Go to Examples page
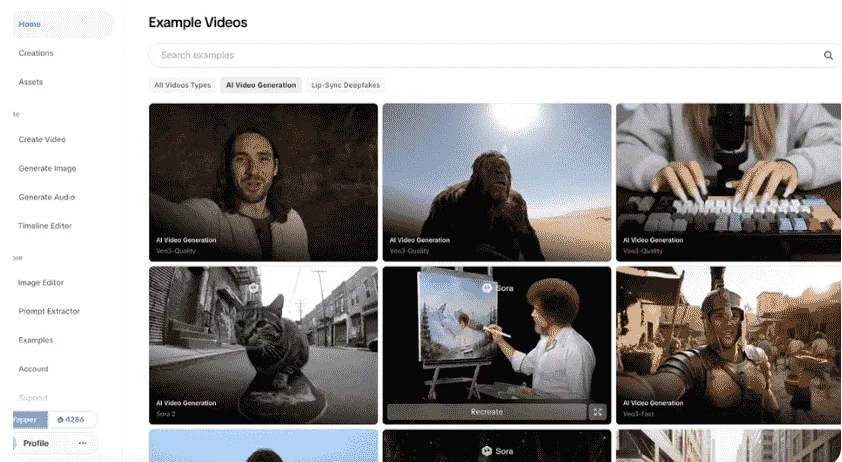The height and width of the screenshot is (462, 842). point(36,340)
